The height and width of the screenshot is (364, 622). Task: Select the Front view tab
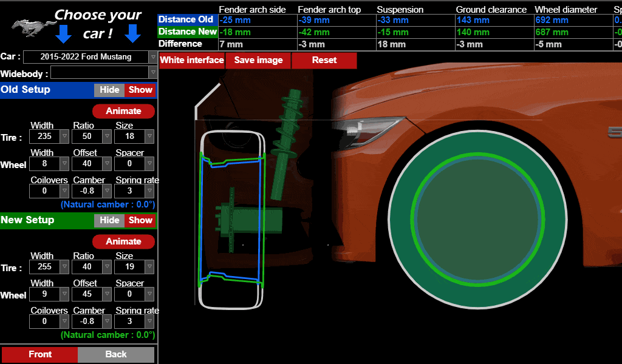pyautogui.click(x=39, y=354)
